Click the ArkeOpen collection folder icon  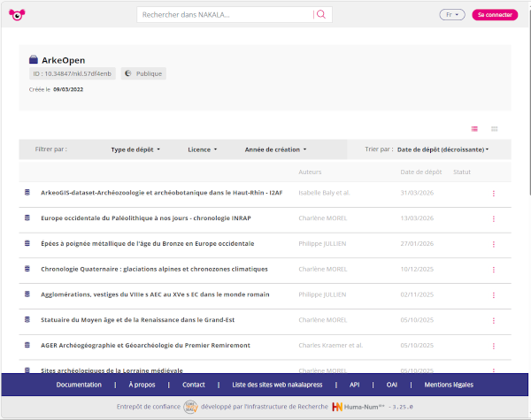(x=34, y=59)
